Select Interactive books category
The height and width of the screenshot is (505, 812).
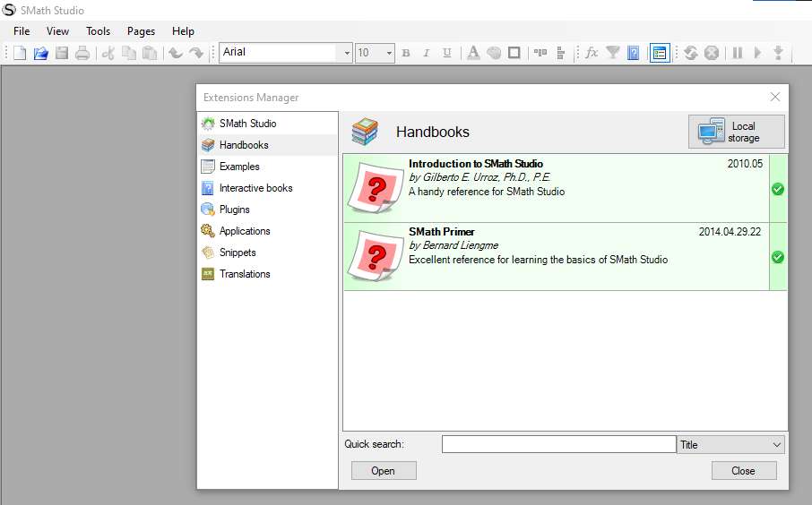[255, 188]
